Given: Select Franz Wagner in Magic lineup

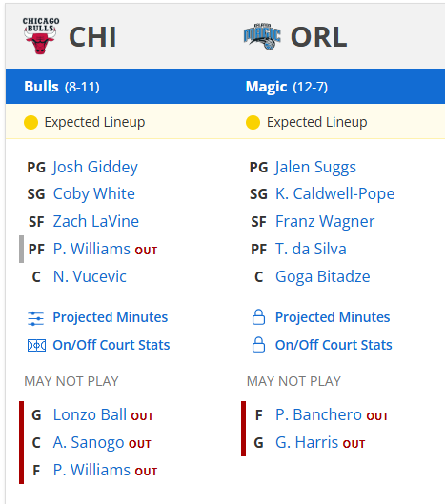Looking at the screenshot, I should (x=325, y=222).
